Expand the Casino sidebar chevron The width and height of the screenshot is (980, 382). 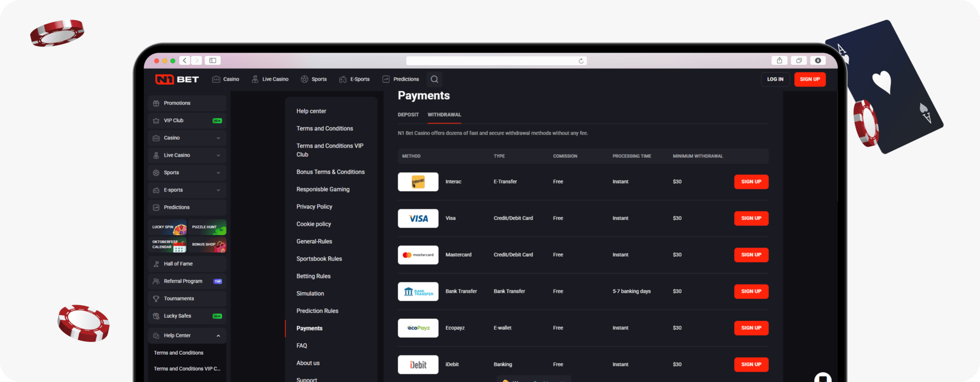pos(218,138)
